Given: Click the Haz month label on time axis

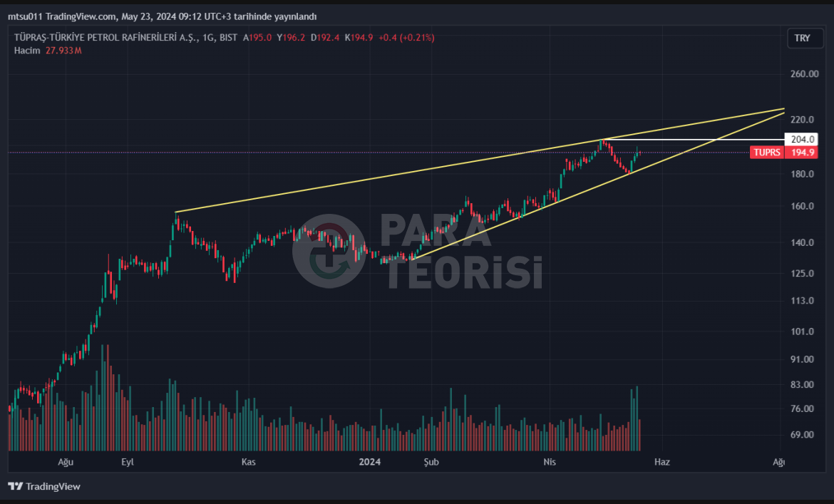Looking at the screenshot, I should coord(662,462).
